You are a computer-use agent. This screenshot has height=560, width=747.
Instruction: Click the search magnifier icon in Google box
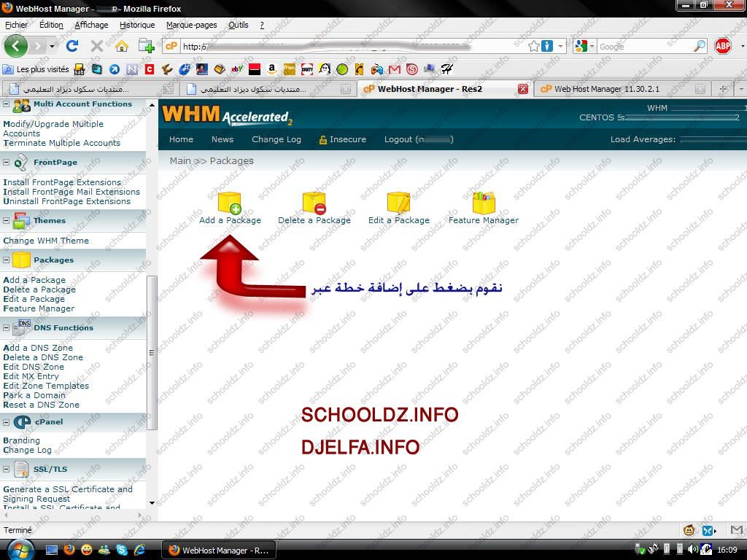pyautogui.click(x=700, y=46)
